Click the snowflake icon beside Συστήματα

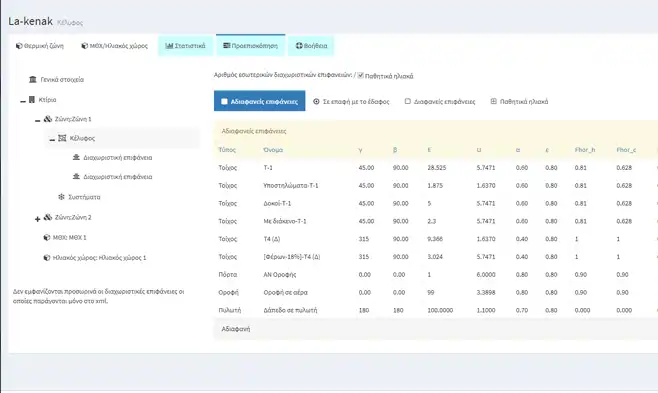(61, 197)
